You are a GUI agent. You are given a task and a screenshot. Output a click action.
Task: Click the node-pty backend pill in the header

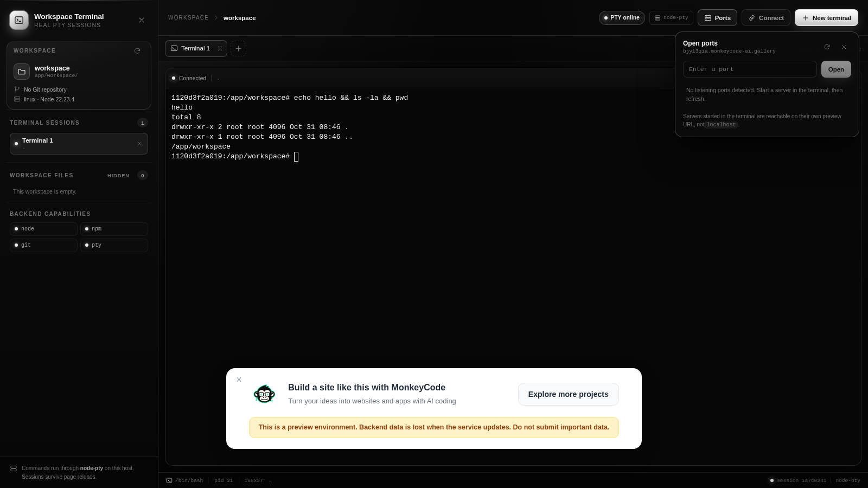click(671, 18)
